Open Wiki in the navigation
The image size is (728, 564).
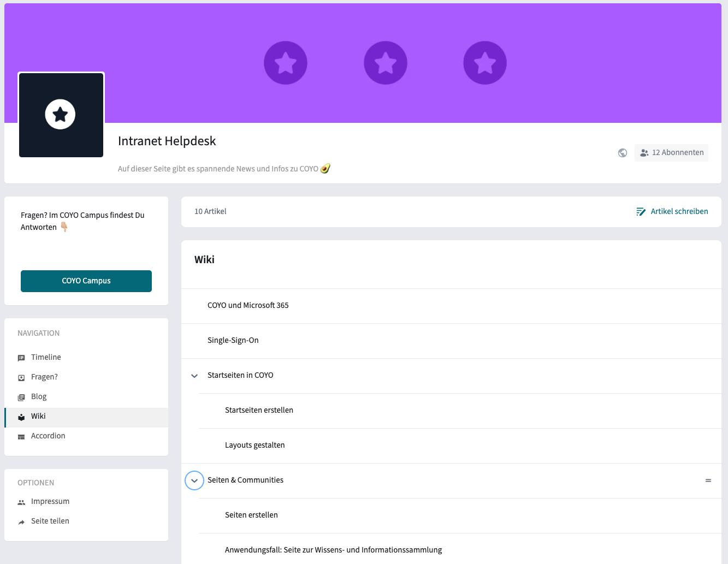pos(38,417)
